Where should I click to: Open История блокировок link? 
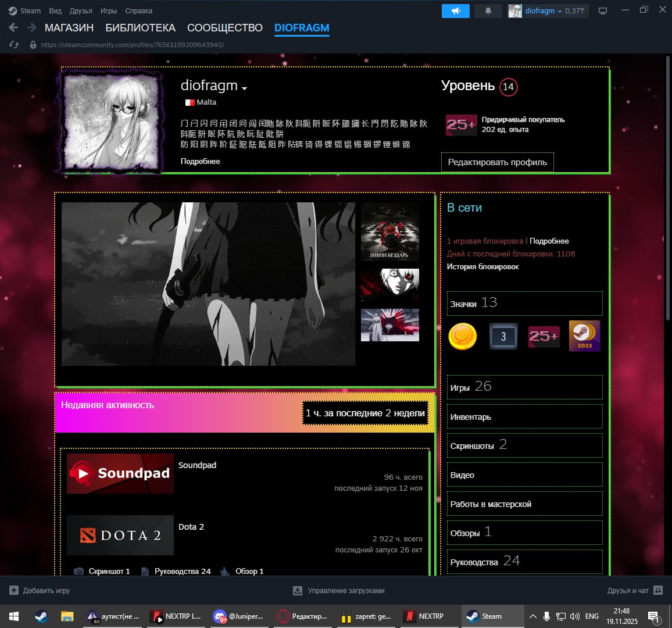click(482, 266)
